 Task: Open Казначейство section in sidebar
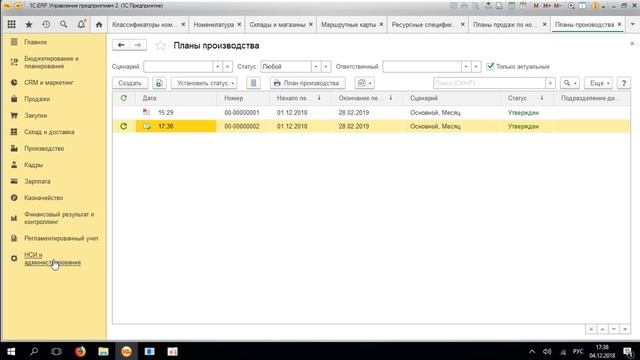[44, 198]
